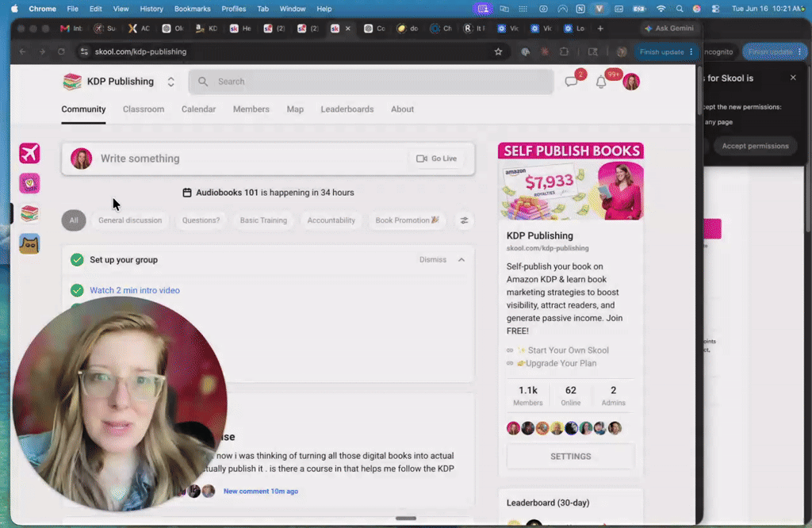The height and width of the screenshot is (528, 812).
Task: Click Accept permissions button
Action: (756, 146)
